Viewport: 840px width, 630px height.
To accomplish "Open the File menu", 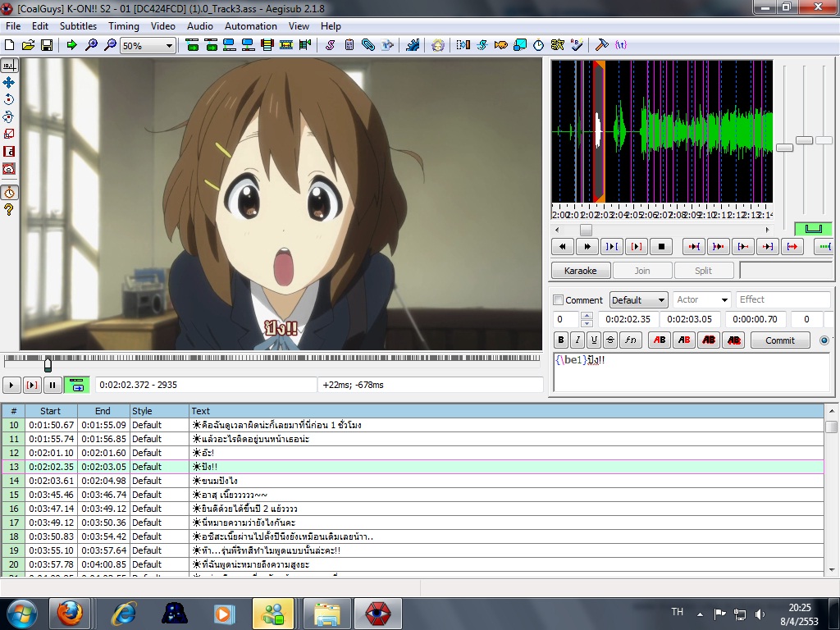I will pyautogui.click(x=13, y=25).
